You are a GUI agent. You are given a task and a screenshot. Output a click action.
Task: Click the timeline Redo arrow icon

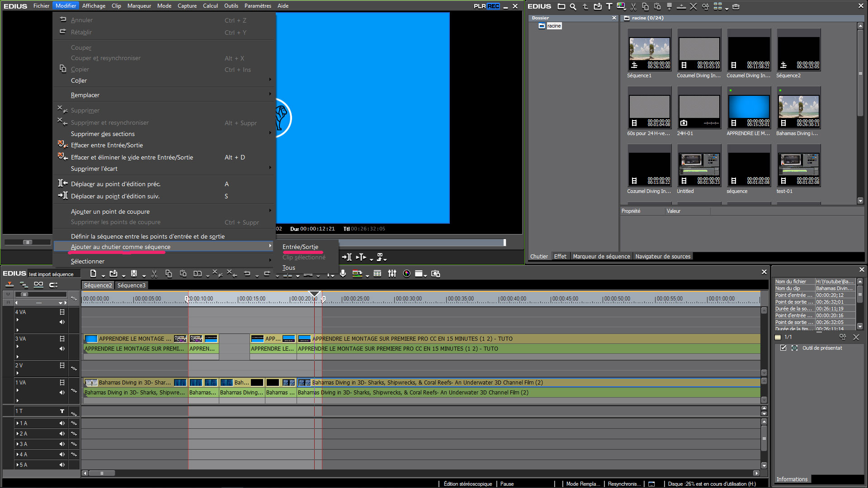coord(267,273)
